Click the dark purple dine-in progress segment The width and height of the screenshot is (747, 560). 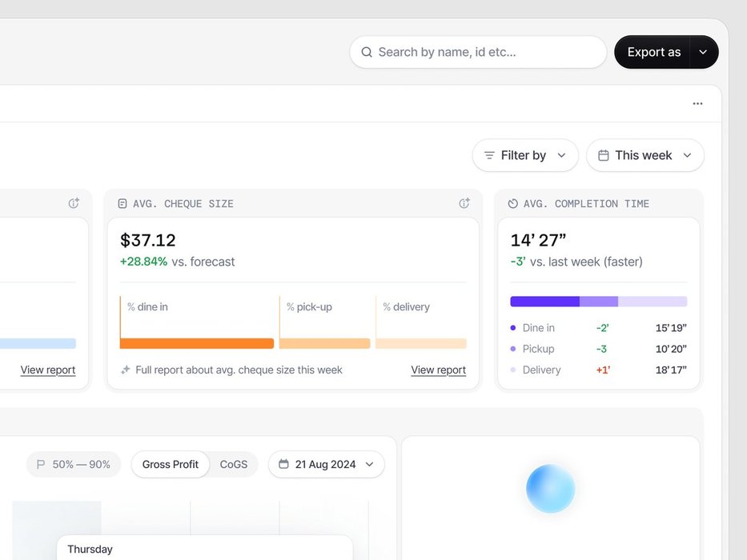[545, 301]
